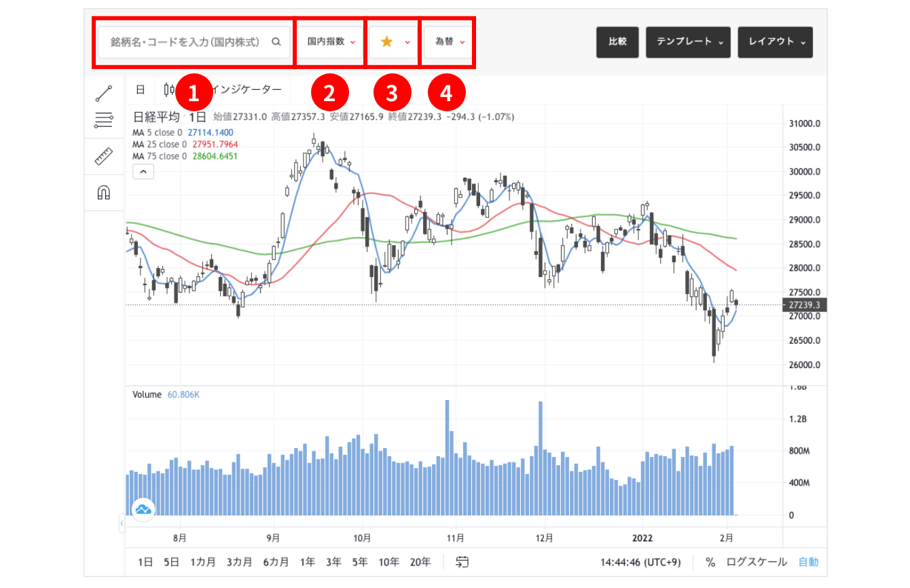
Task: Open the 国内指数 dropdown
Action: pyautogui.click(x=331, y=42)
